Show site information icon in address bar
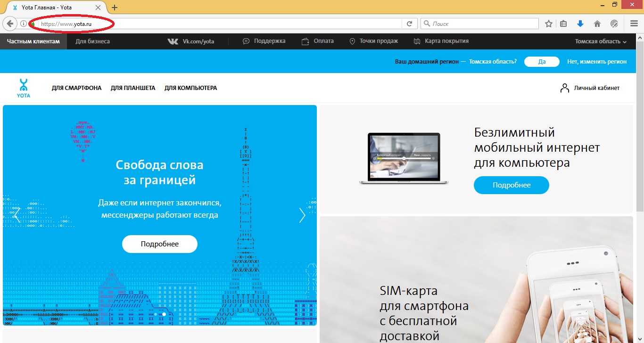Image resolution: width=644 pixels, height=343 pixels. [23, 24]
